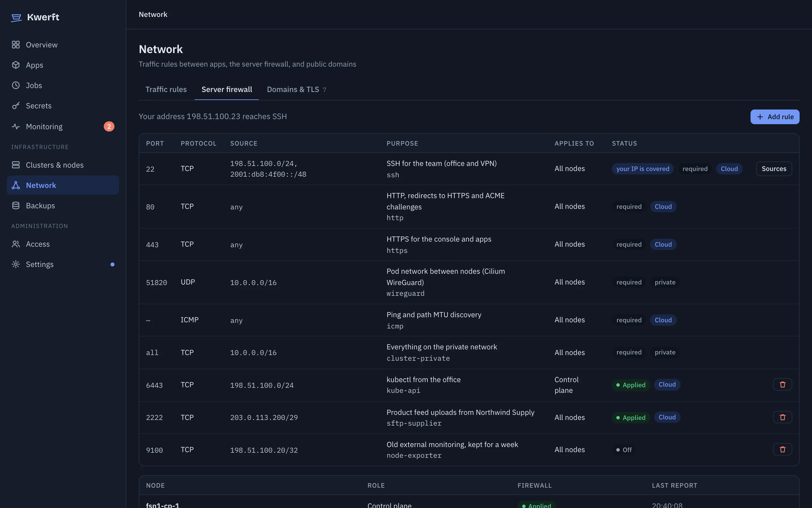Click the private badge on port 51820 rule
The width and height of the screenshot is (812, 508).
[665, 282]
